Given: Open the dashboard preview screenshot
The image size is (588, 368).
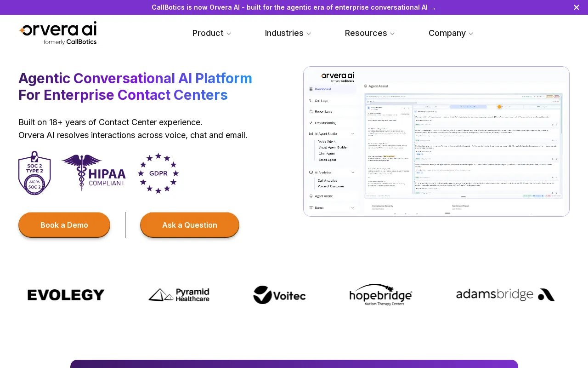Looking at the screenshot, I should [x=436, y=141].
